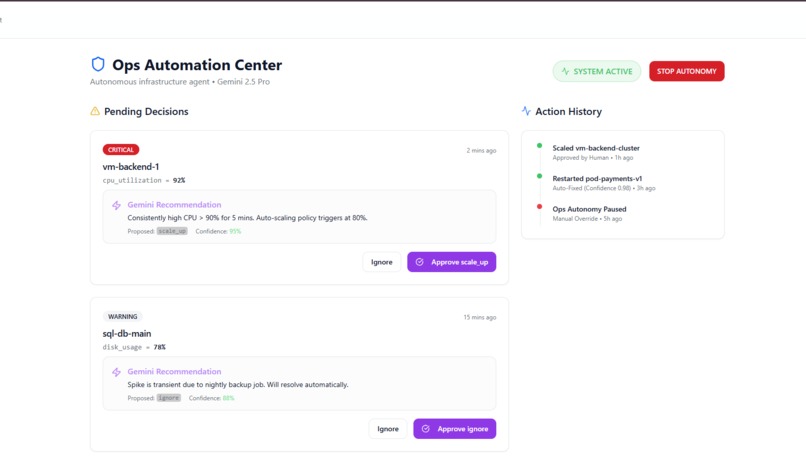Click the SYSTEM ACTIVE status badge
This screenshot has height=474, width=806.
596,71
